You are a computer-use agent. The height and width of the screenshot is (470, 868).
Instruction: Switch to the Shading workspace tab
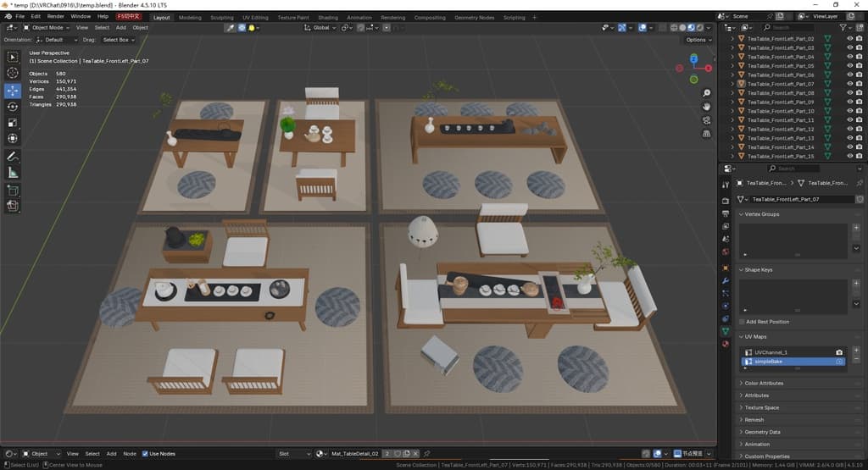[328, 17]
